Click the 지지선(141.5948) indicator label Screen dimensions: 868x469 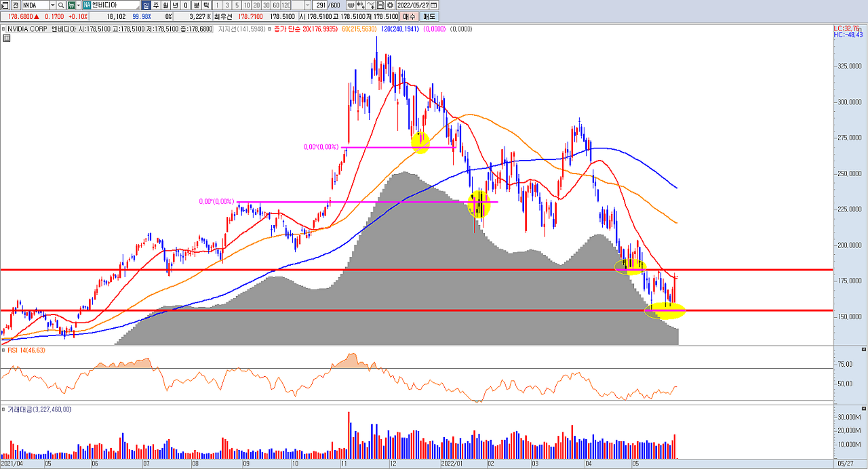[x=243, y=29]
